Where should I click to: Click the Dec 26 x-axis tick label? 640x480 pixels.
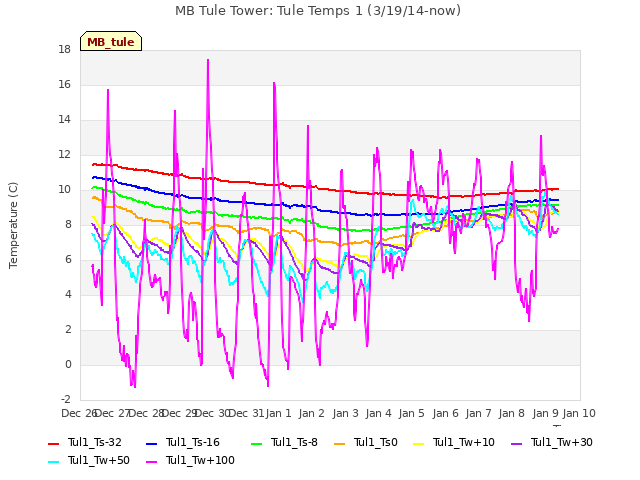[79, 413]
